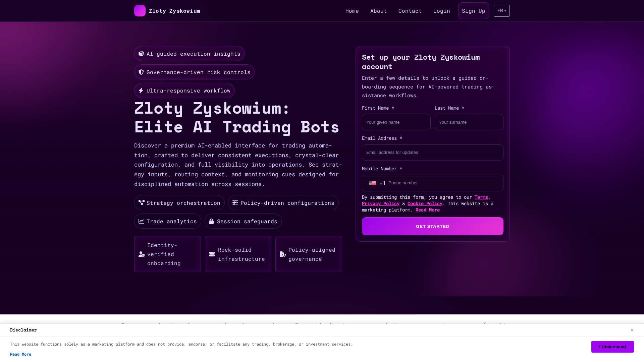This screenshot has height=362, width=644.
Task: Click the server icon in Rock-solid infrastructure card
Action: (212, 254)
